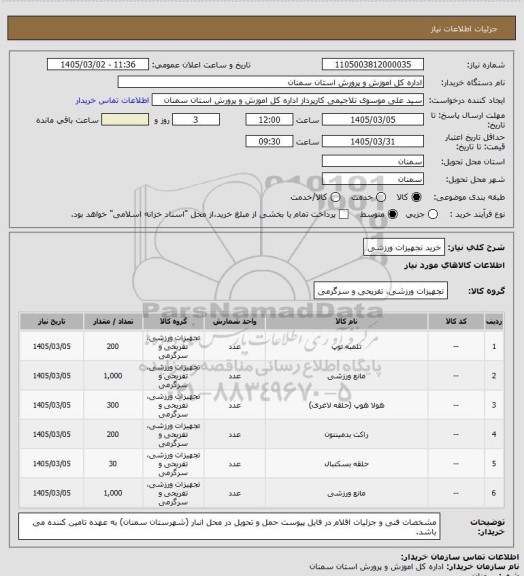Click quantity 1,000 in row 2
The image size is (524, 576).
pos(113,376)
